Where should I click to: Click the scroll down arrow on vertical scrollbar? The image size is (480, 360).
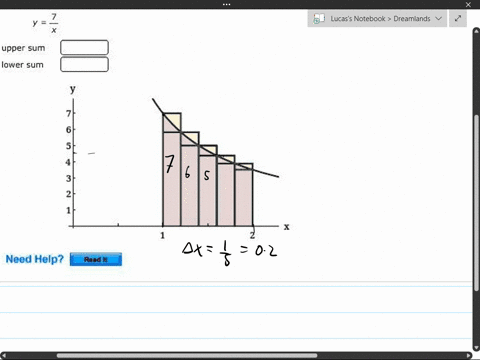pyautogui.click(x=476, y=348)
